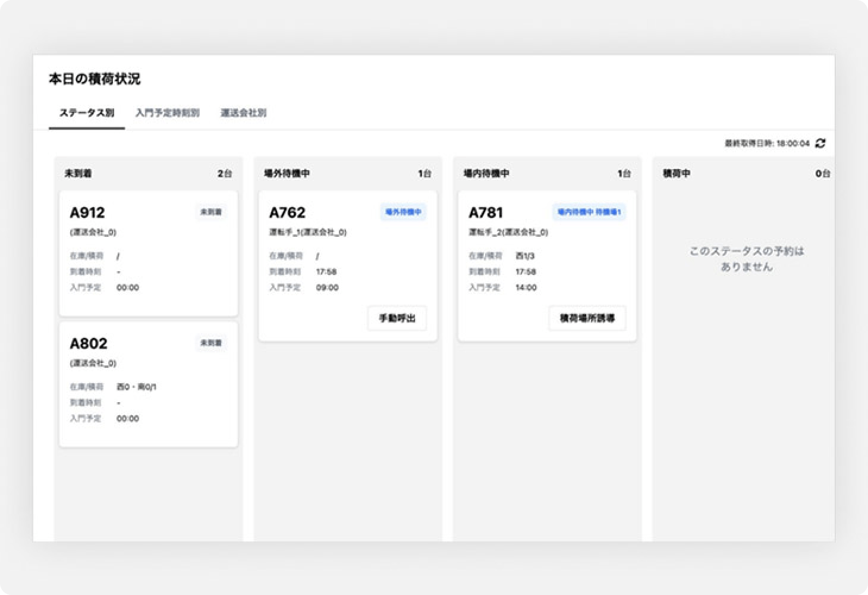Switch to the ステータス別 tab
The width and height of the screenshot is (868, 595).
point(87,113)
